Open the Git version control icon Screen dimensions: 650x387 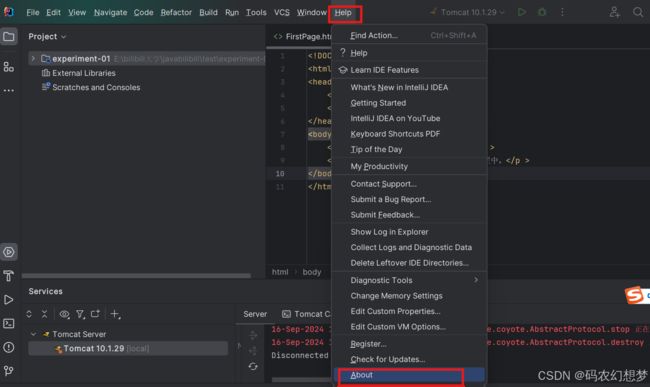click(9, 370)
